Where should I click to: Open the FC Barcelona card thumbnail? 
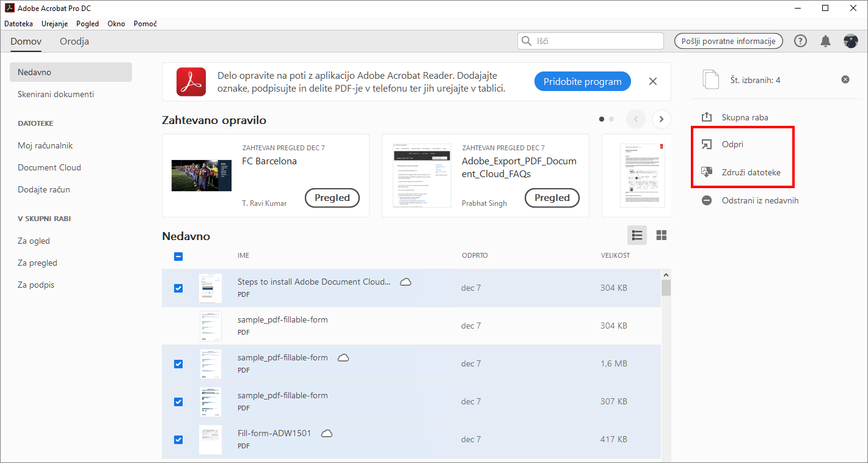coord(202,176)
